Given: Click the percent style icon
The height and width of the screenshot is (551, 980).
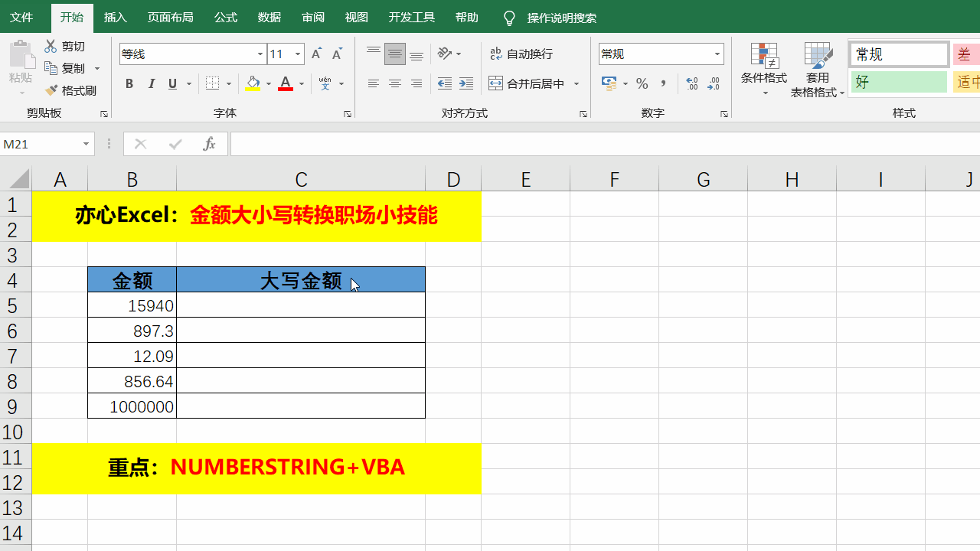Looking at the screenshot, I should tap(642, 84).
